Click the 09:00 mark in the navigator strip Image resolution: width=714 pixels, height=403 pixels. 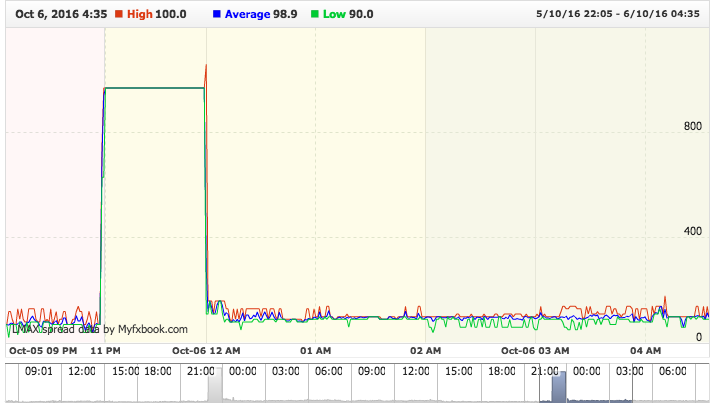coord(372,371)
